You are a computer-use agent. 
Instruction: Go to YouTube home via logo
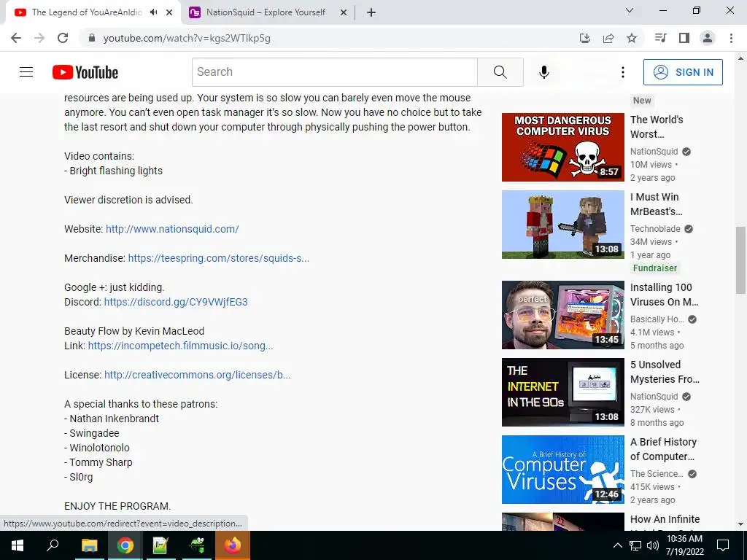[85, 72]
